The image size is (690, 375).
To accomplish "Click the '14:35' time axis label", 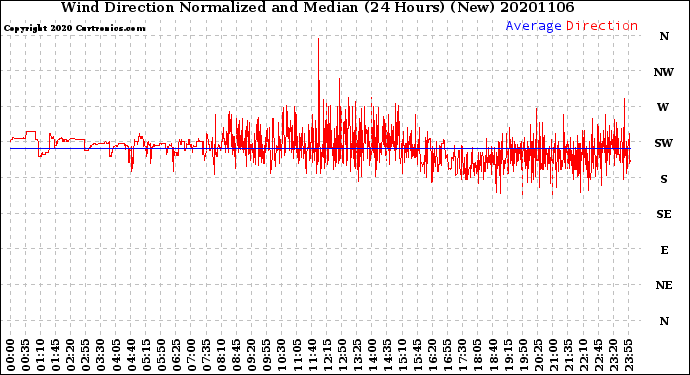I will [x=387, y=355].
